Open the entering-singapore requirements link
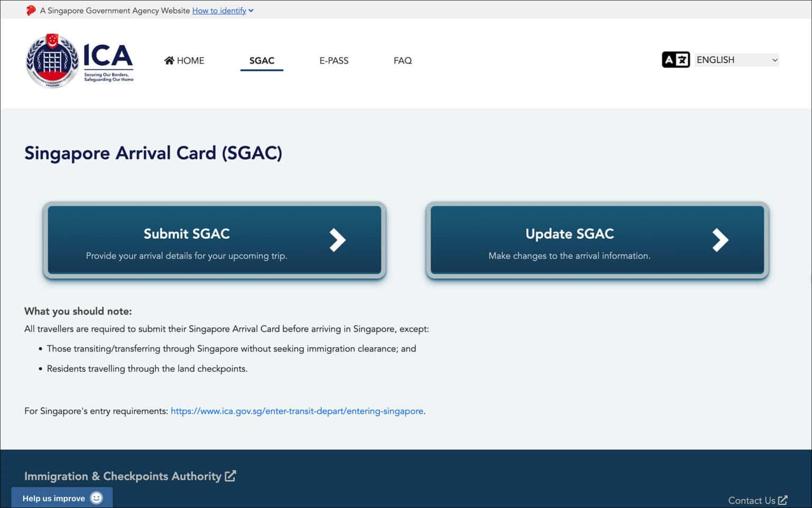The image size is (812, 508). (297, 411)
